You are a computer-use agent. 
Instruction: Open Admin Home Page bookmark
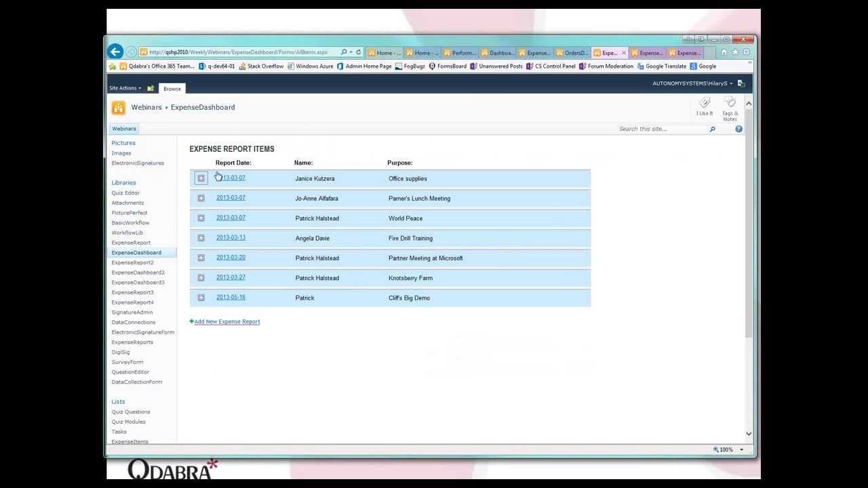tap(364, 66)
